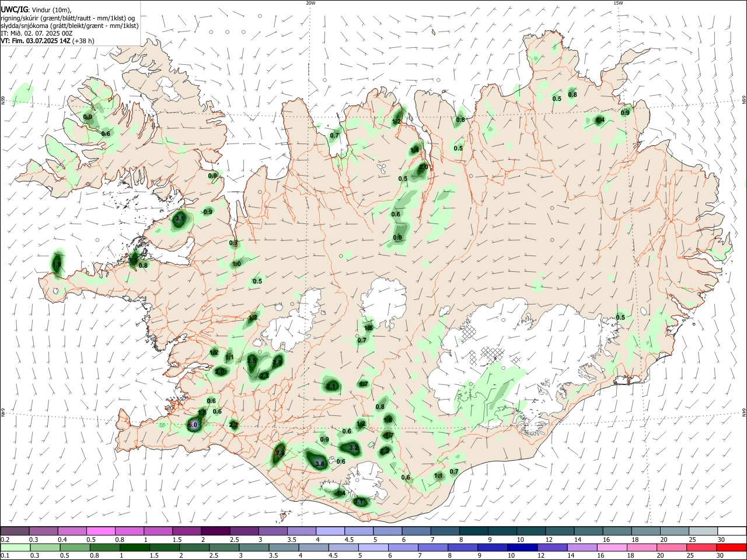747x560 pixels.
Task: Click the "3.2" precipitation label
Action: pos(354,447)
